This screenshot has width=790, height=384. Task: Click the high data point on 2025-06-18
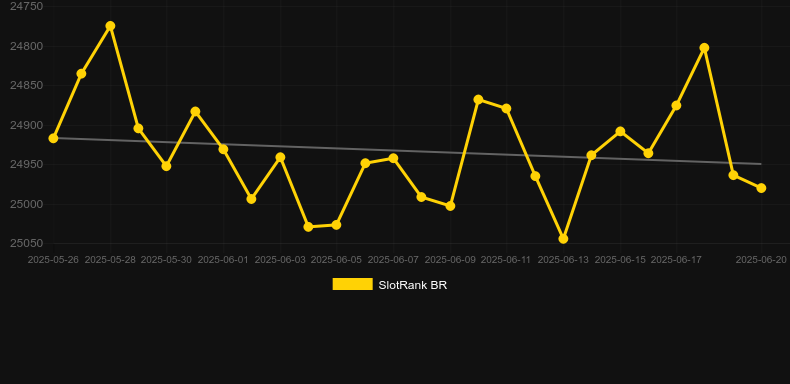coord(704,48)
